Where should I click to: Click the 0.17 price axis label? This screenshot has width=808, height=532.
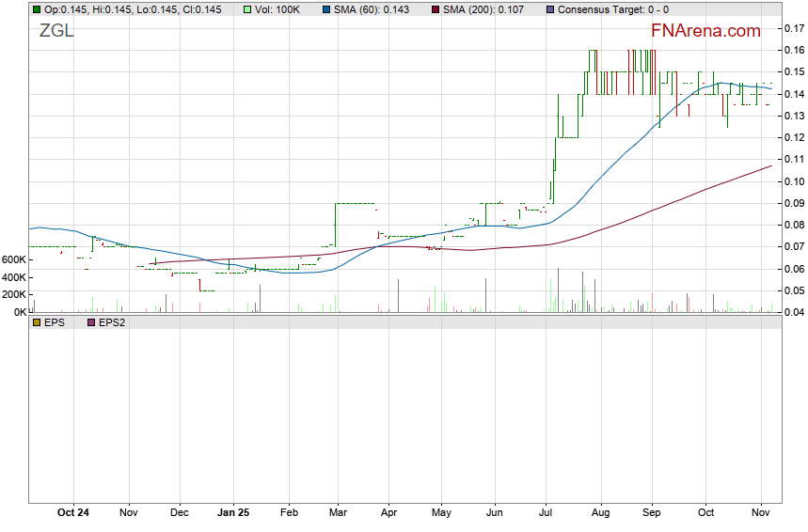click(x=793, y=28)
